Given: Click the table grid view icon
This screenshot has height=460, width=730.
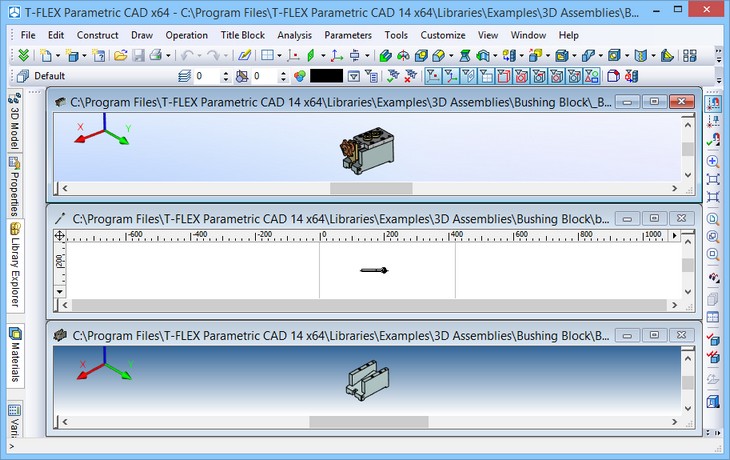Looking at the screenshot, I should click(x=267, y=56).
